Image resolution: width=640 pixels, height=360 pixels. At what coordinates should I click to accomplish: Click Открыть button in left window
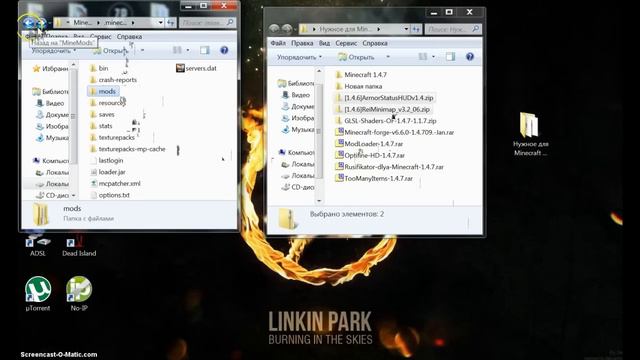(x=111, y=51)
